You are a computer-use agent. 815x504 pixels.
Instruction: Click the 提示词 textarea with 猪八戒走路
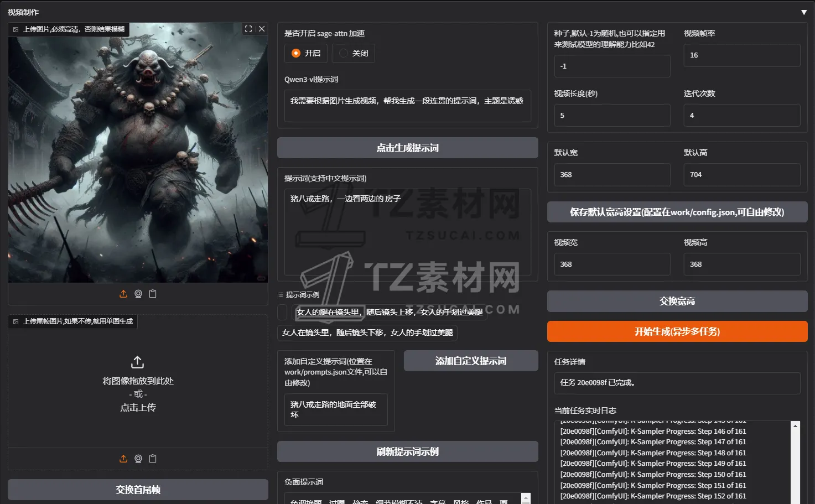point(408,232)
